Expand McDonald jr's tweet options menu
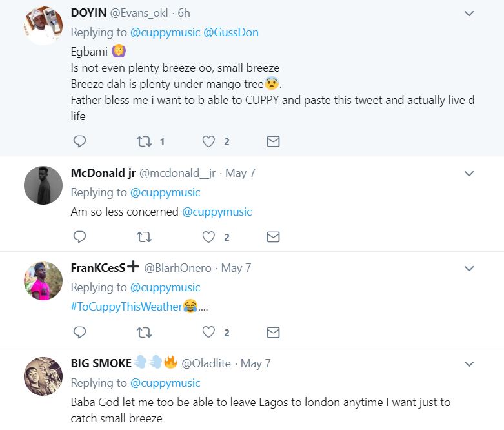Viewport: 504px width, 430px height. point(469,174)
